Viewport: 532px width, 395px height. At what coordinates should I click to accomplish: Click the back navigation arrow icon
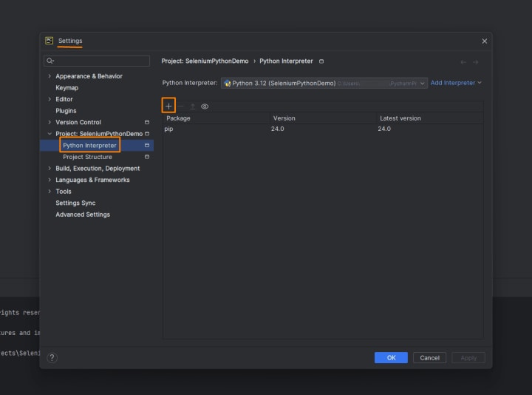pos(463,62)
